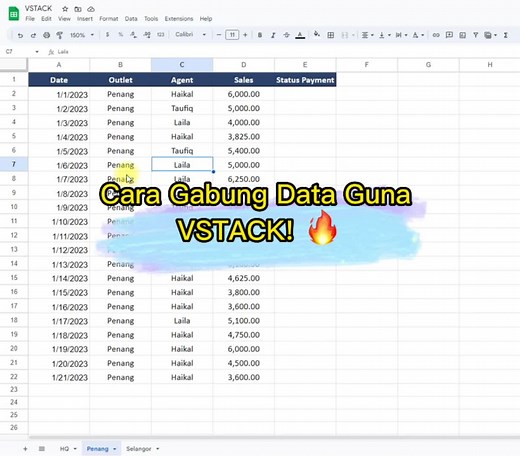Click the Insert chart icon
This screenshot has width=520, height=456.
pyautogui.click(x=463, y=35)
